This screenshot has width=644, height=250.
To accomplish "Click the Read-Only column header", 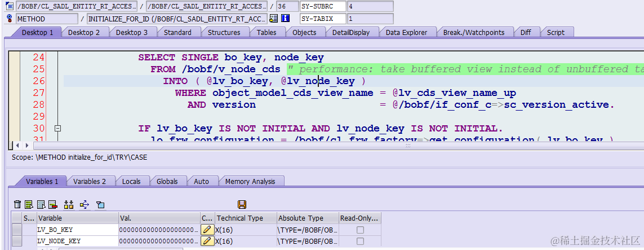I will tap(360, 218).
